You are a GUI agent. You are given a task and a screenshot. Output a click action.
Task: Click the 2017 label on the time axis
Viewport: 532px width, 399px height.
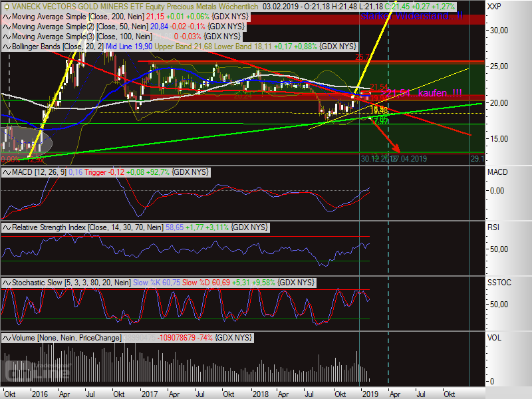[149, 394]
